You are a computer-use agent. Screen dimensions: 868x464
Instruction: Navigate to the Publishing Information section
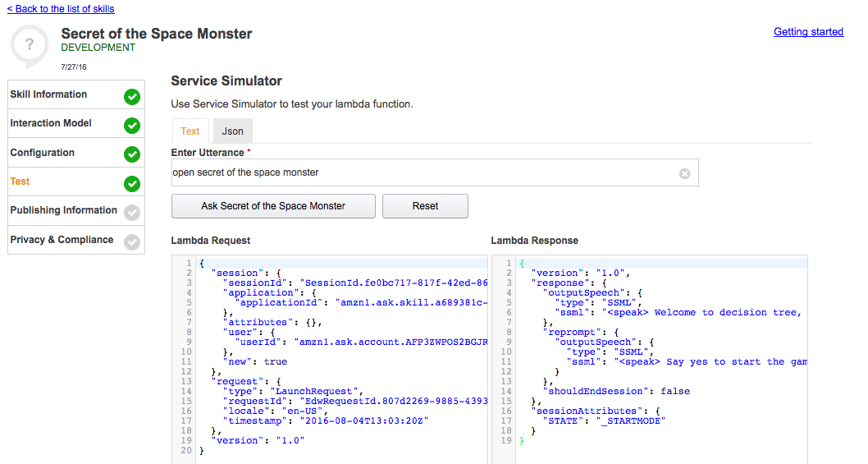63,210
